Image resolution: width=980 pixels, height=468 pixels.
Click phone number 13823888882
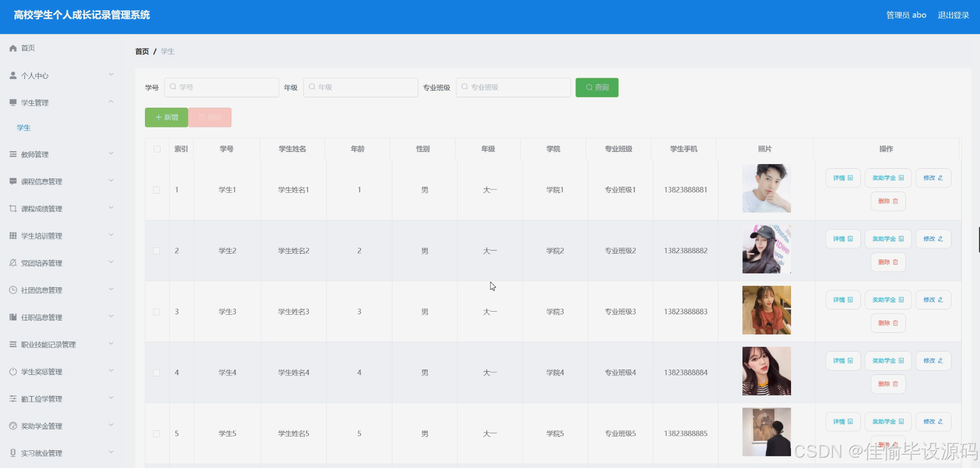tap(685, 251)
